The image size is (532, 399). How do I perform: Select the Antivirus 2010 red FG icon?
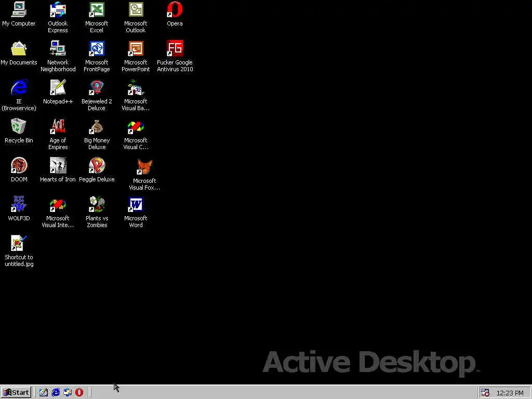175,48
